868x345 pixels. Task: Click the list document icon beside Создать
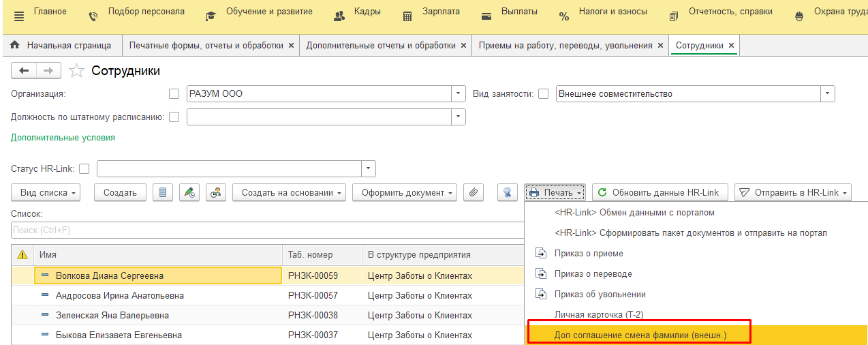(x=162, y=192)
